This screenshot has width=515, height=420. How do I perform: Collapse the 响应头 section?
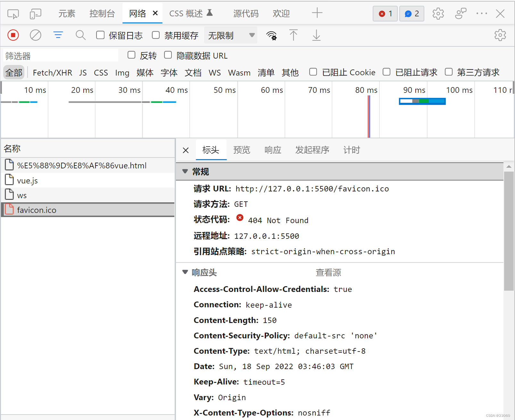185,272
